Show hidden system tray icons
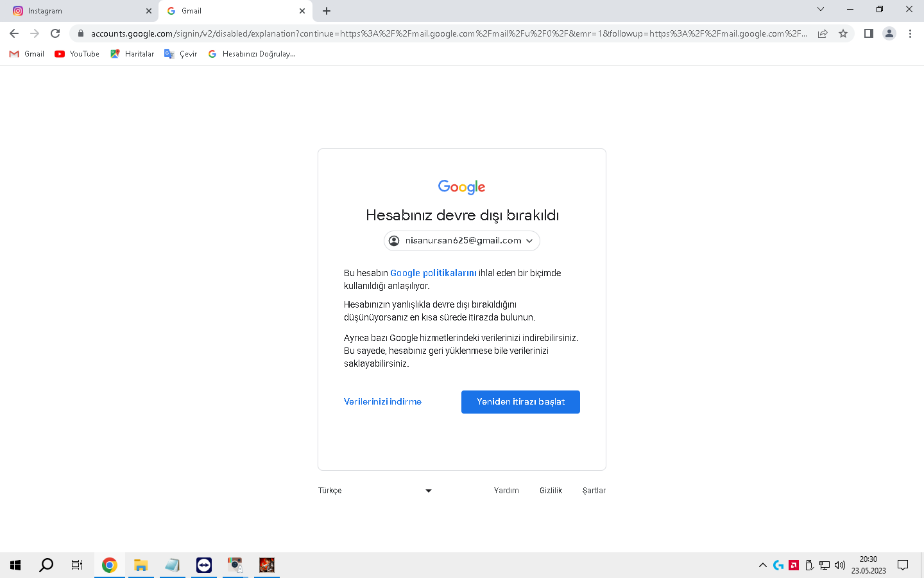The height and width of the screenshot is (578, 924). (x=763, y=565)
